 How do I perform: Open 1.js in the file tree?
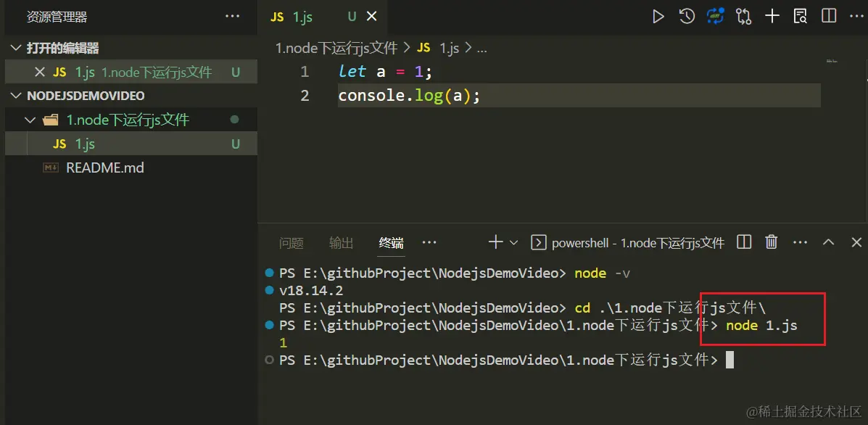(x=131, y=144)
